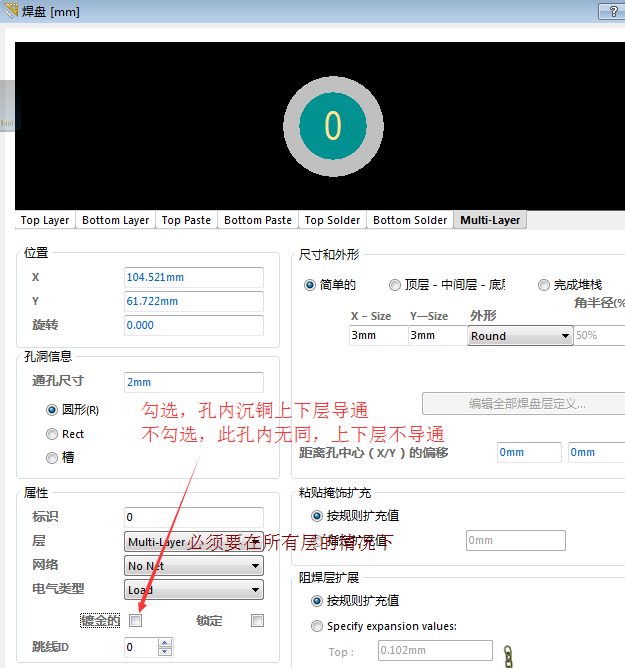
Task: Tick the 锁定 checkbox
Action: 257,621
